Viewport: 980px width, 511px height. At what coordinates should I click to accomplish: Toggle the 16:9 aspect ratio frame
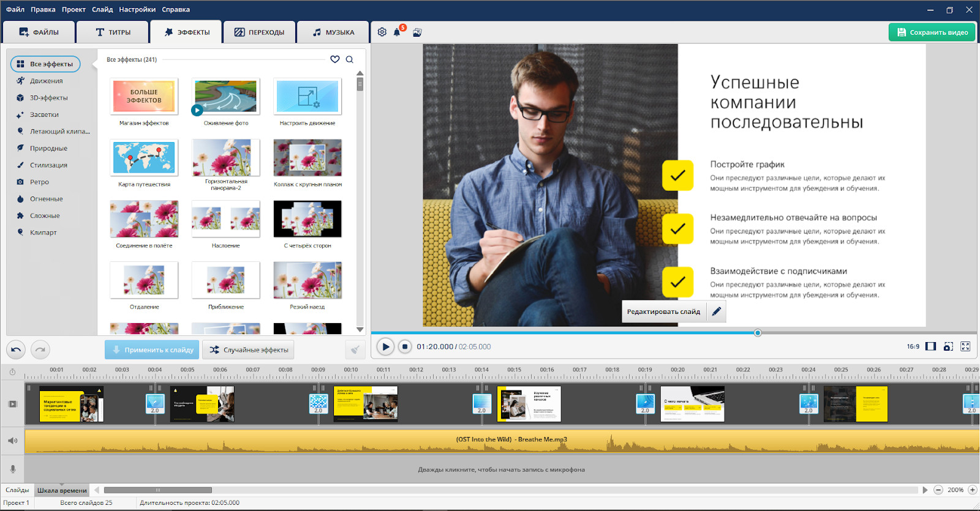point(930,346)
